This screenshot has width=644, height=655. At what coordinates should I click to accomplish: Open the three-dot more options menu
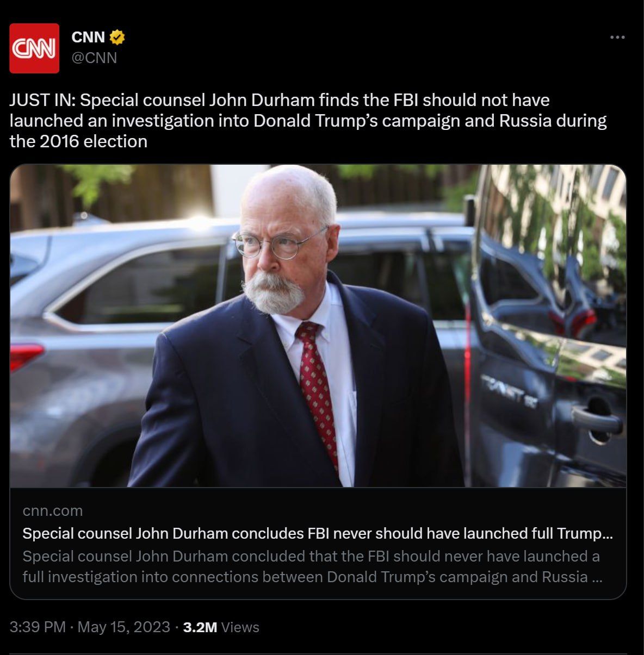(x=617, y=38)
